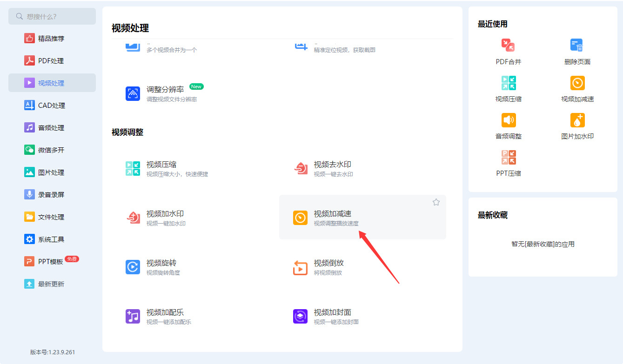Launch 图片加水印 from recently used

tap(577, 126)
